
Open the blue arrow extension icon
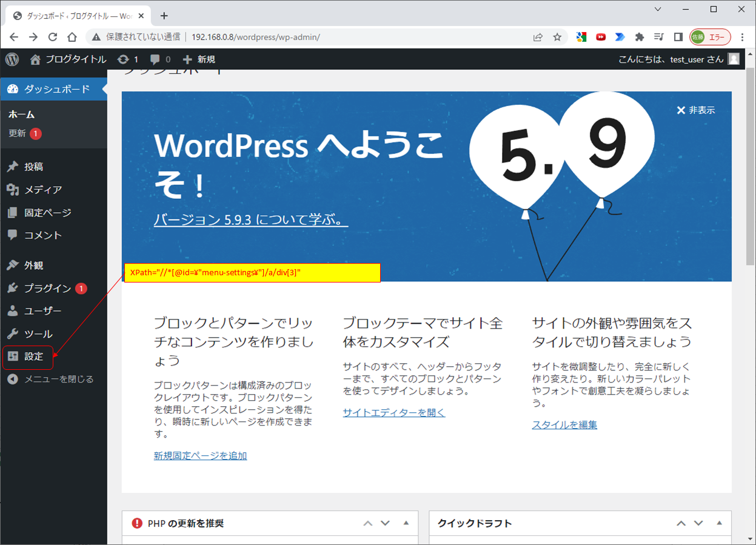coord(620,37)
